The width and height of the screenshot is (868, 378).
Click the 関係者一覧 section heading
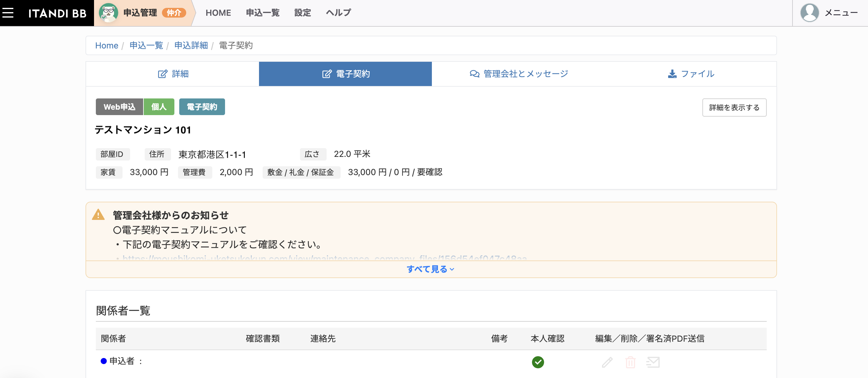tap(123, 310)
